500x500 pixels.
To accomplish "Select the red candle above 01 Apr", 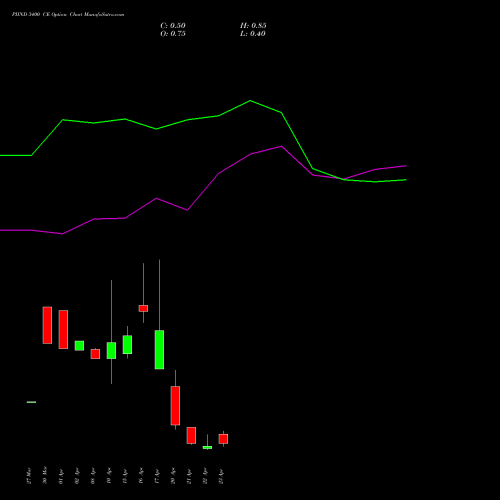I will pos(63,329).
